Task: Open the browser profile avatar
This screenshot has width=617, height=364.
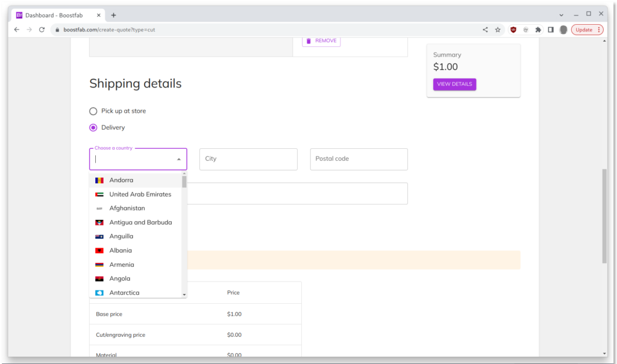Action: pyautogui.click(x=563, y=30)
